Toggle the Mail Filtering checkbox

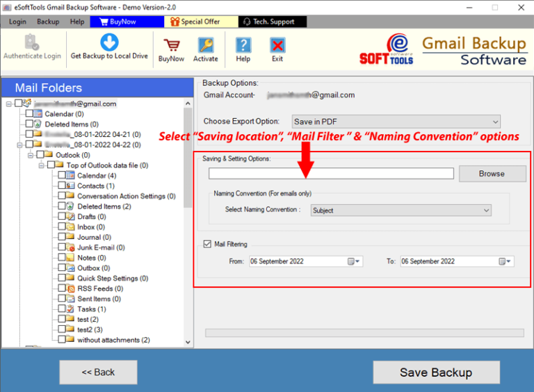pos(207,244)
